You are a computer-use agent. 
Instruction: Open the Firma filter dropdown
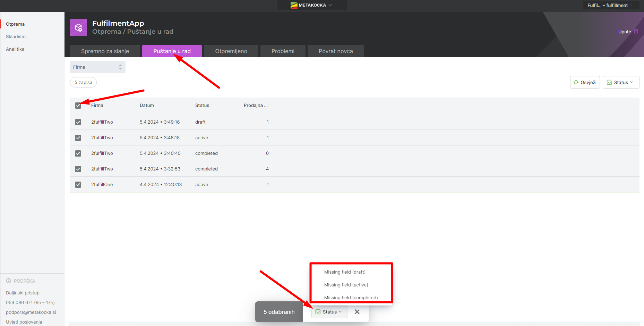point(98,67)
